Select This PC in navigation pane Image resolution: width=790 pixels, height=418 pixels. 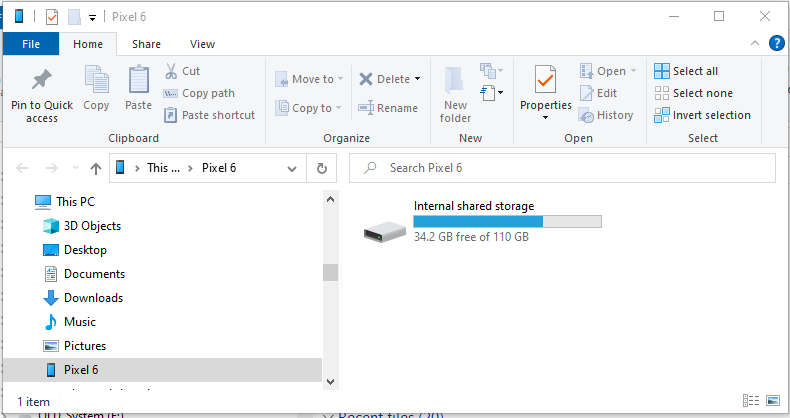[64, 202]
